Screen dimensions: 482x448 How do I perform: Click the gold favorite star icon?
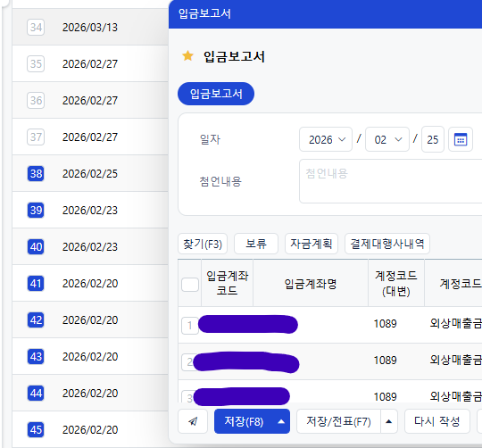(x=187, y=56)
